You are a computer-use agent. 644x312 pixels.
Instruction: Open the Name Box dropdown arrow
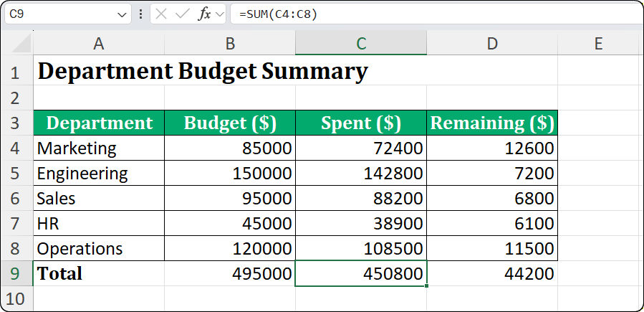[122, 15]
